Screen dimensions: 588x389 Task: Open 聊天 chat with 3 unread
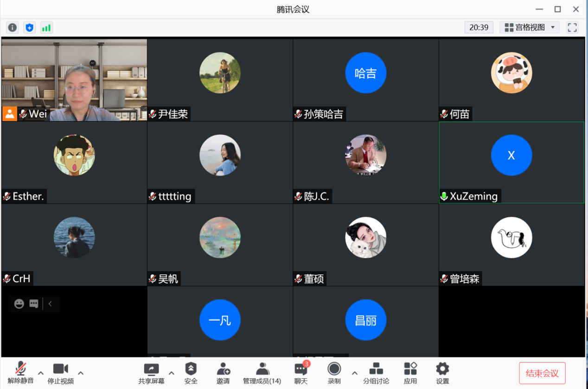[x=301, y=373]
